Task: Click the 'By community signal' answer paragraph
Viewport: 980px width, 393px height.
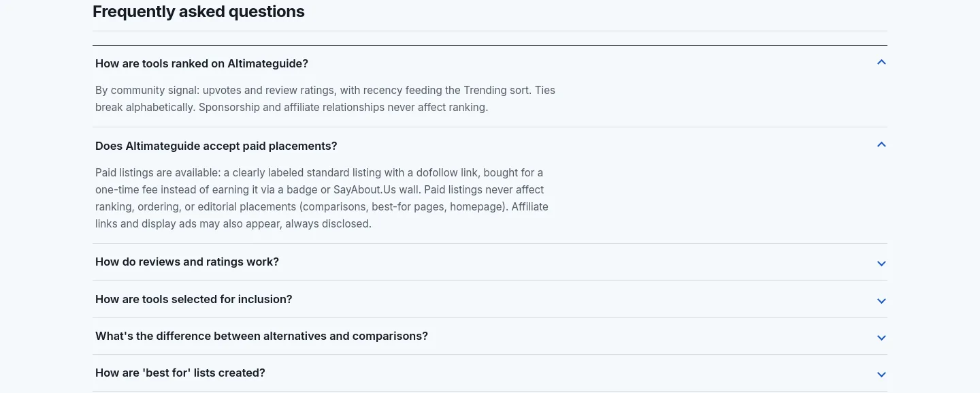Action: (x=325, y=99)
